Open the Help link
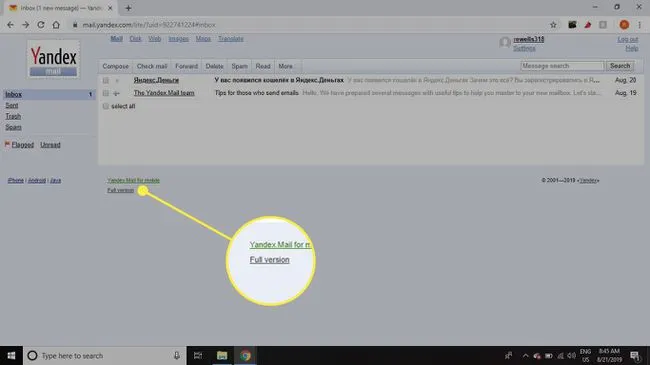 point(632,49)
